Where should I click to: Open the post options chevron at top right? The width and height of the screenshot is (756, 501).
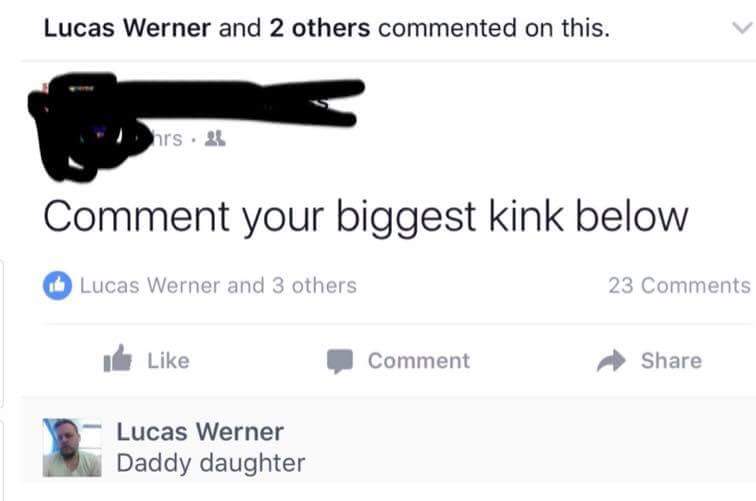click(x=742, y=27)
